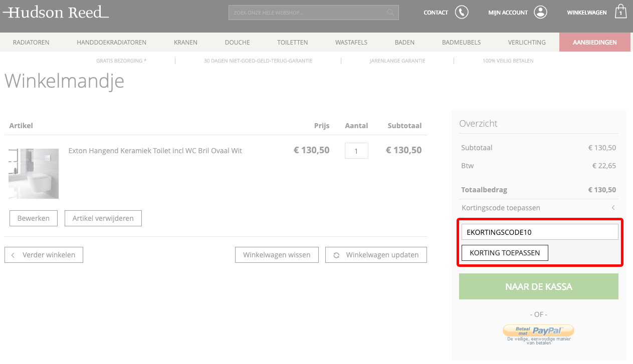Click the Bewerken button
The image size is (633, 364).
point(34,218)
